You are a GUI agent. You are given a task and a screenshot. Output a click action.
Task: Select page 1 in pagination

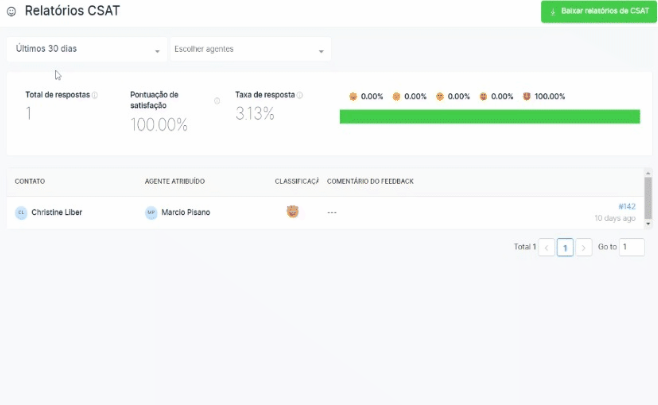pyautogui.click(x=565, y=247)
